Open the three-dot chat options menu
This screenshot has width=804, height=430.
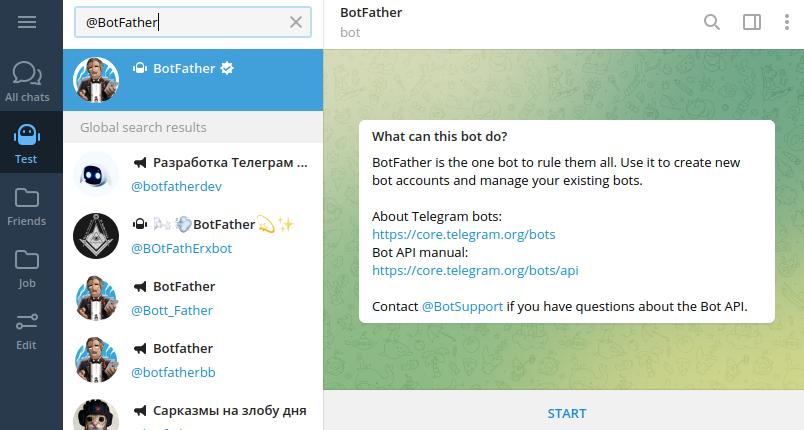[787, 22]
